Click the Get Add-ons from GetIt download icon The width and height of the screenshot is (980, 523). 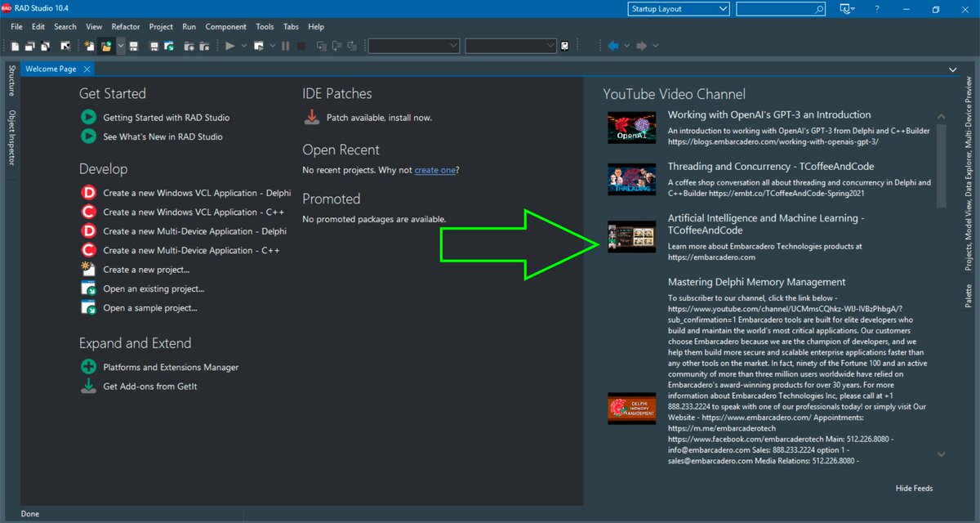pyautogui.click(x=88, y=386)
